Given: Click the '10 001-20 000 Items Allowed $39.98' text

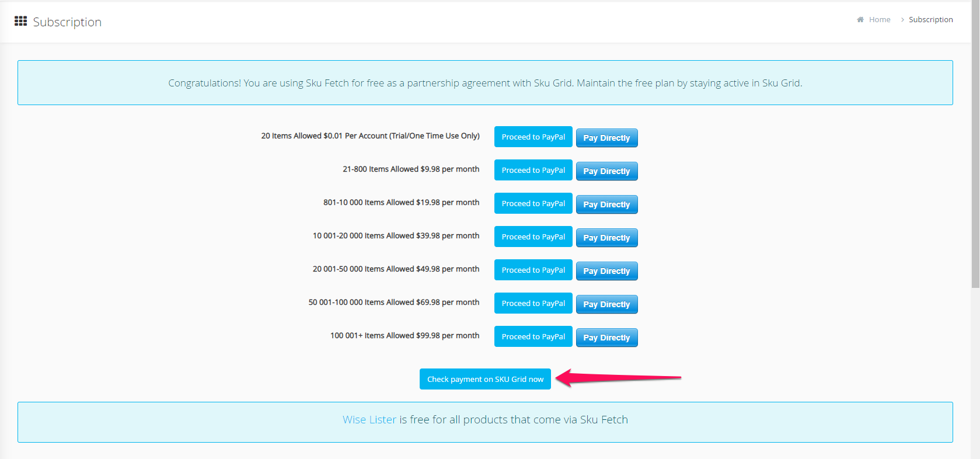Looking at the screenshot, I should coord(396,235).
